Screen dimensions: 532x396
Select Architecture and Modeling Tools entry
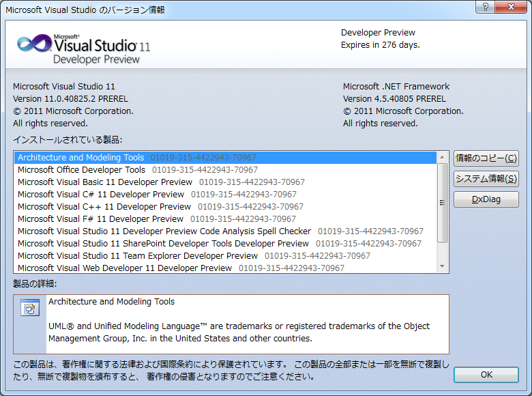pyautogui.click(x=81, y=158)
